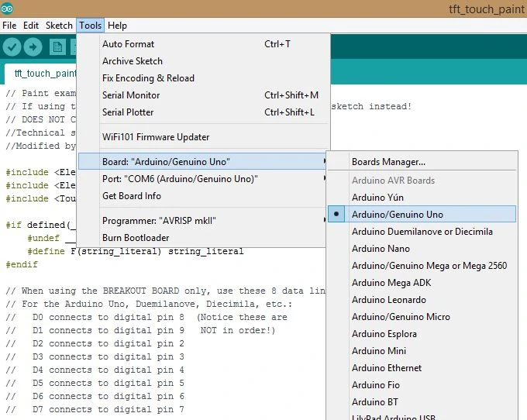The image size is (527, 420).
Task: Expand the Port COM6 submenu
Action: (201, 179)
